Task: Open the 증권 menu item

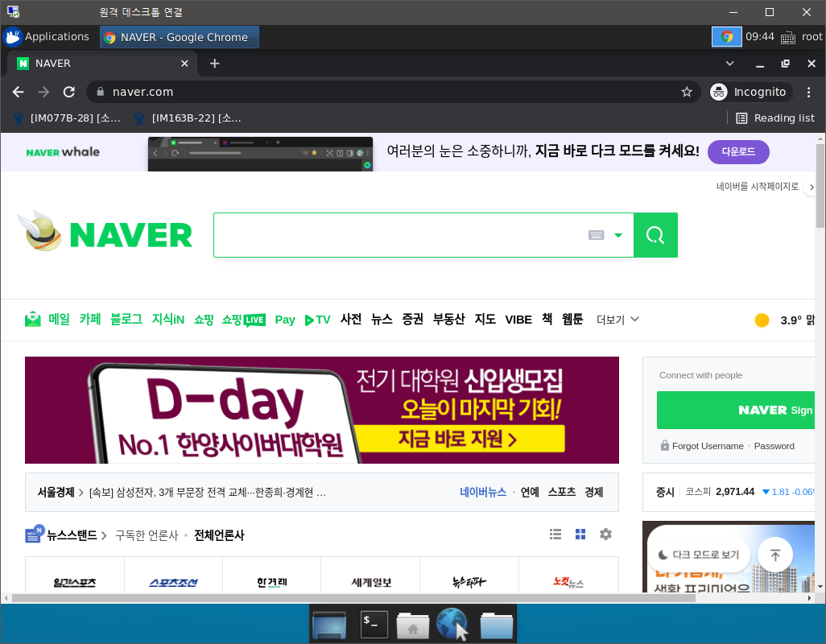Action: [412, 319]
